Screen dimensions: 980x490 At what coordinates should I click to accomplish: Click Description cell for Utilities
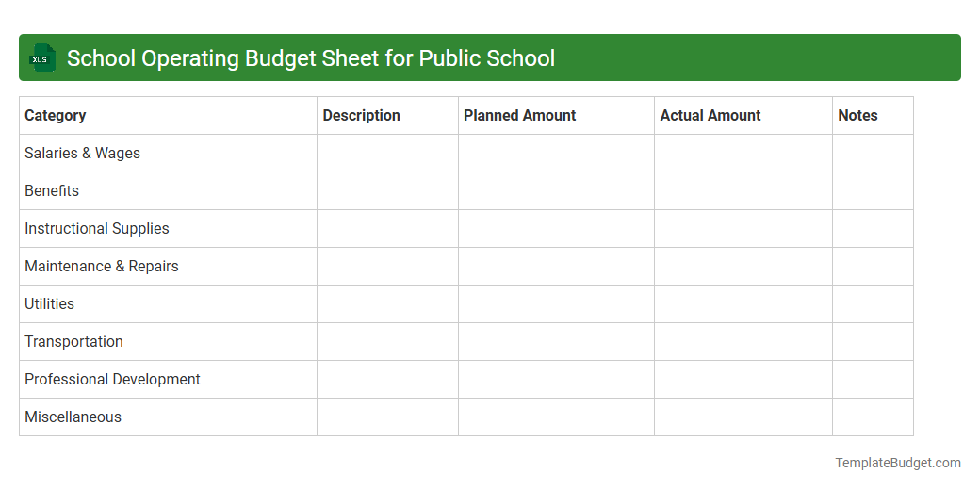(x=387, y=303)
